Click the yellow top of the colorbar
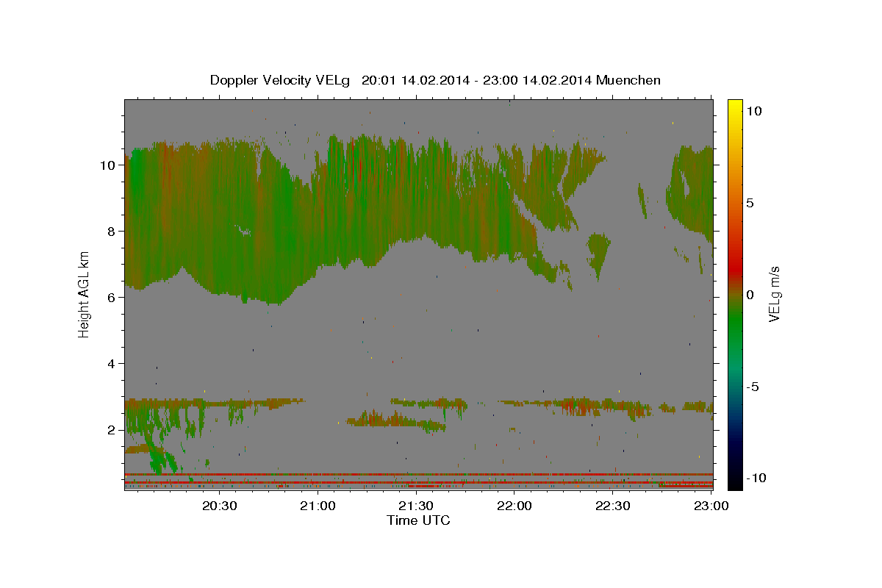882x588 pixels. (734, 104)
